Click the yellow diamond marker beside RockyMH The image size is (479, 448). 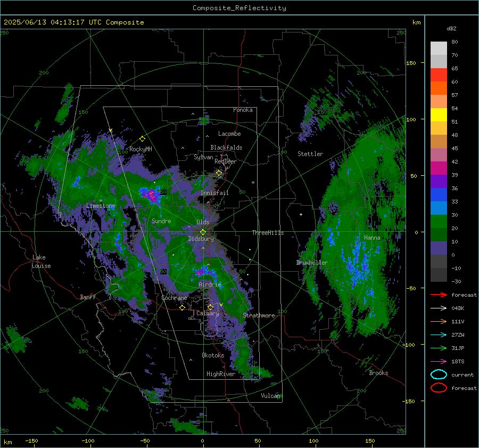point(142,139)
